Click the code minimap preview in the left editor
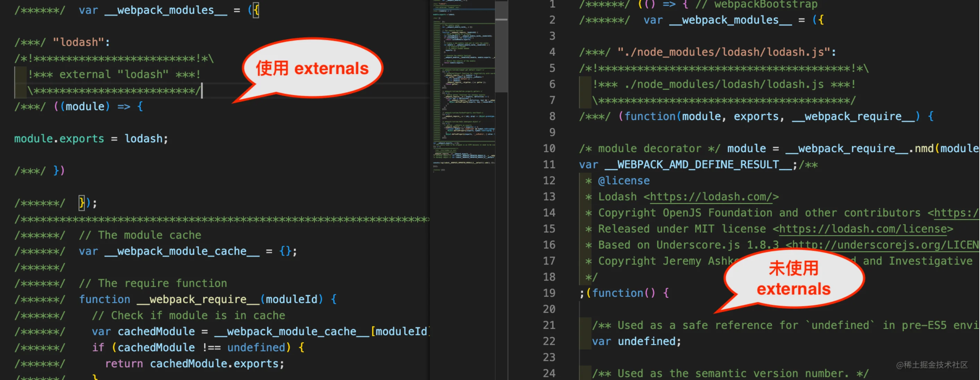 click(x=463, y=87)
